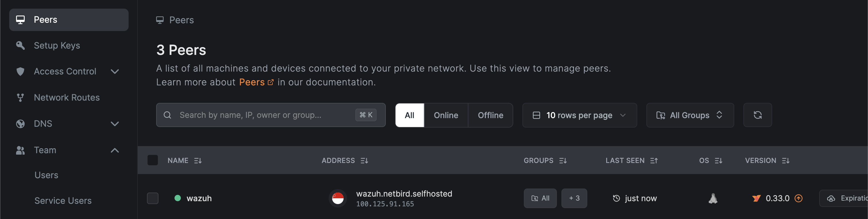868x219 pixels.
Task: Click the version update available arrow icon
Action: point(798,198)
